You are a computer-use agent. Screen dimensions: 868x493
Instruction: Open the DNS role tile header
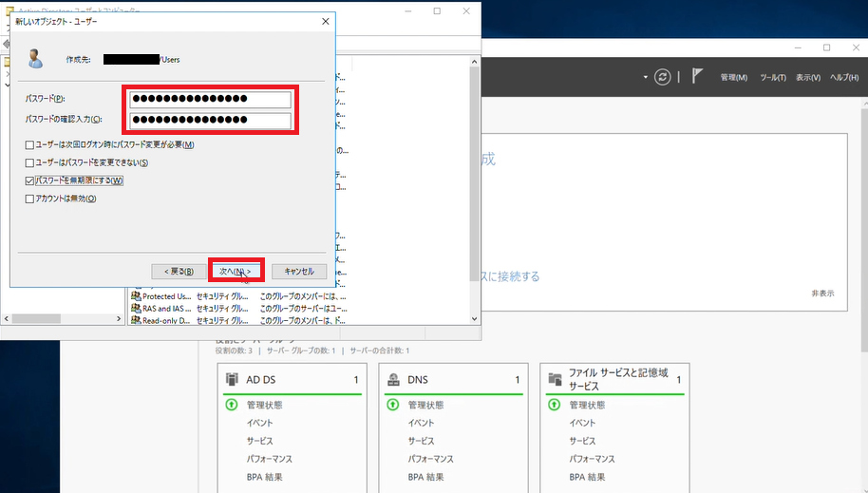(453, 379)
